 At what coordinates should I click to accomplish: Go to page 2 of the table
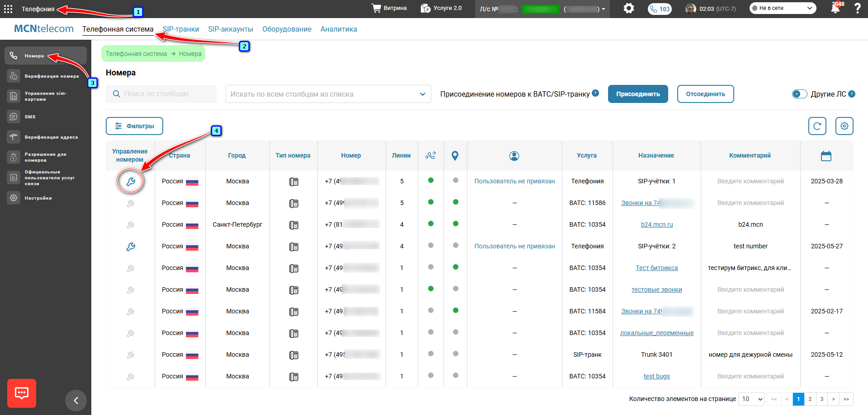coord(810,399)
